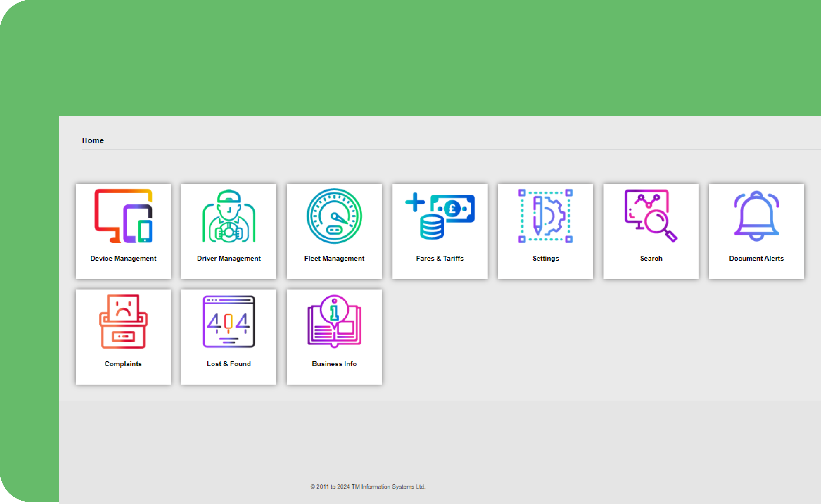Click the Business Info tile
The width and height of the screenshot is (821, 504).
(334, 337)
